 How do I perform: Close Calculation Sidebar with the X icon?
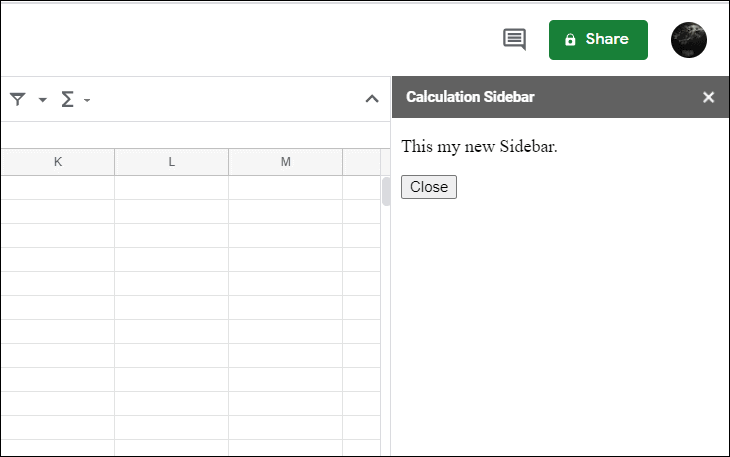click(709, 97)
